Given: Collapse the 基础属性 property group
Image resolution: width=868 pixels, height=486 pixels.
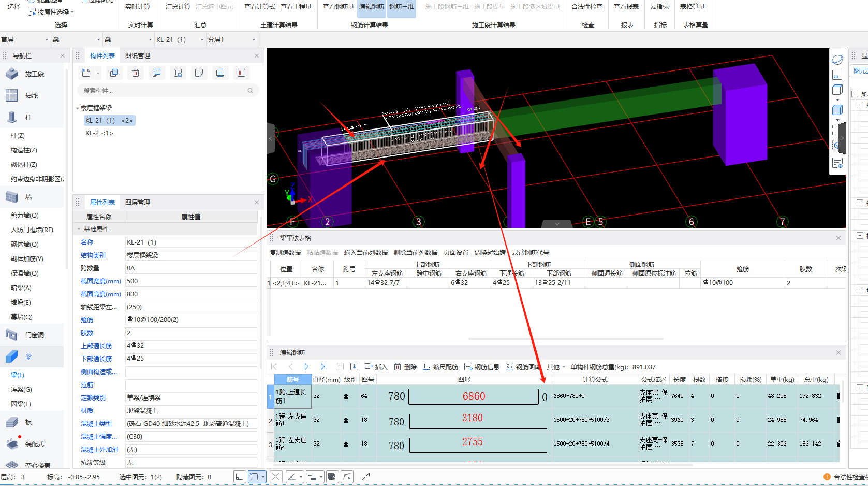Looking at the screenshot, I should (79, 229).
